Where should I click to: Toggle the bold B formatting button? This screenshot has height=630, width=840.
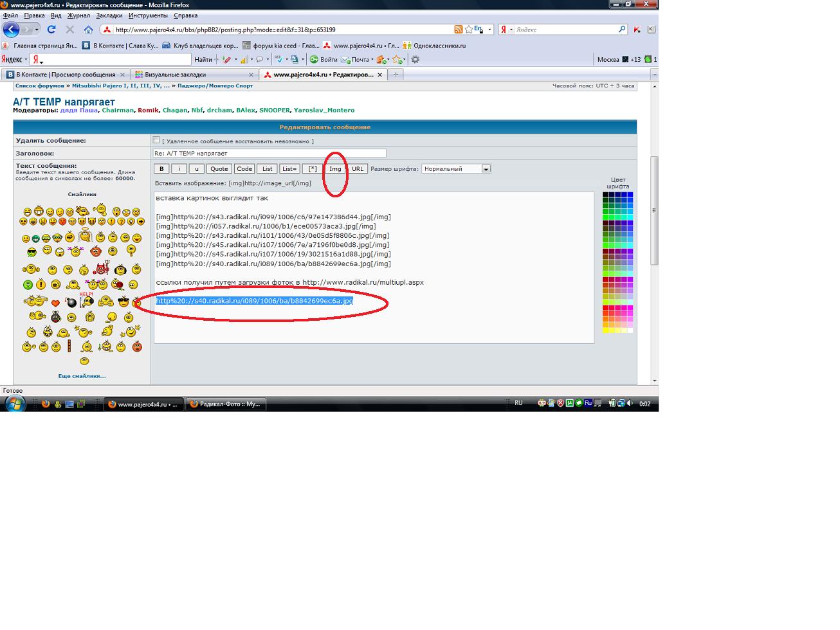[161, 169]
